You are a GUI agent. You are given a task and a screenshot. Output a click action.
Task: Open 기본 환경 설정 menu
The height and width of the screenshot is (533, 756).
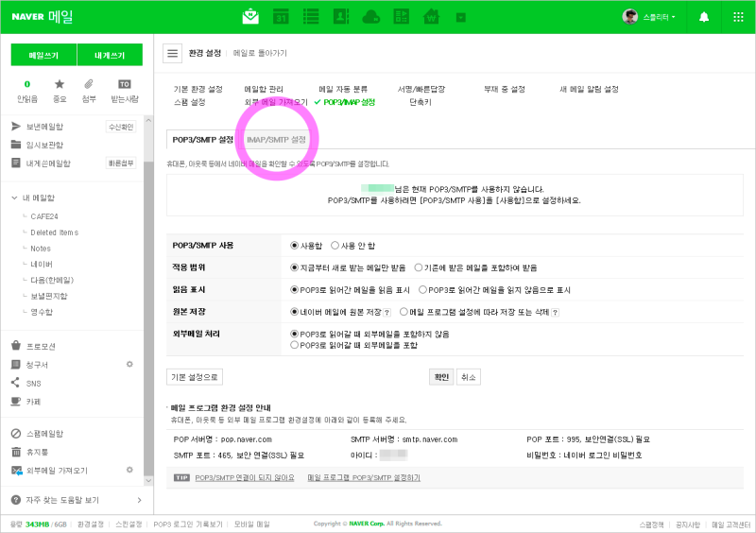point(198,89)
